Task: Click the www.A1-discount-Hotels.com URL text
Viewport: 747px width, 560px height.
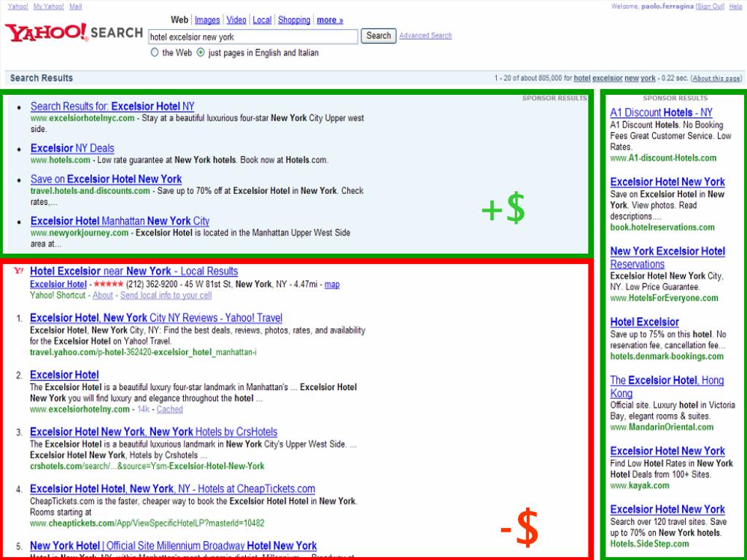Action: pyautogui.click(x=663, y=158)
